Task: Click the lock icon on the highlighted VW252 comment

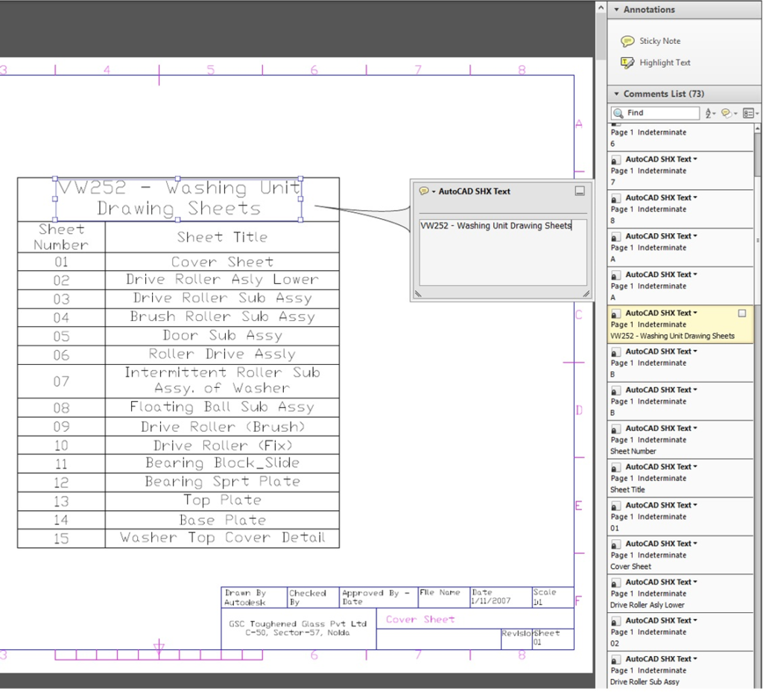Action: 615,312
